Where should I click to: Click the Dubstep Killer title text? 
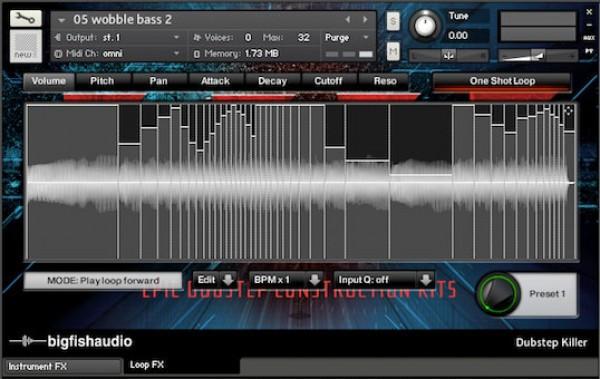551,343
